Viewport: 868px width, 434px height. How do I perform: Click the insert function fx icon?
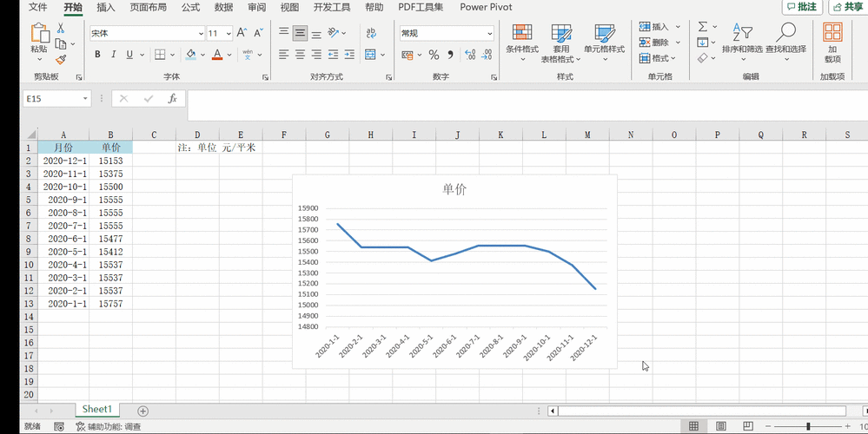click(172, 99)
